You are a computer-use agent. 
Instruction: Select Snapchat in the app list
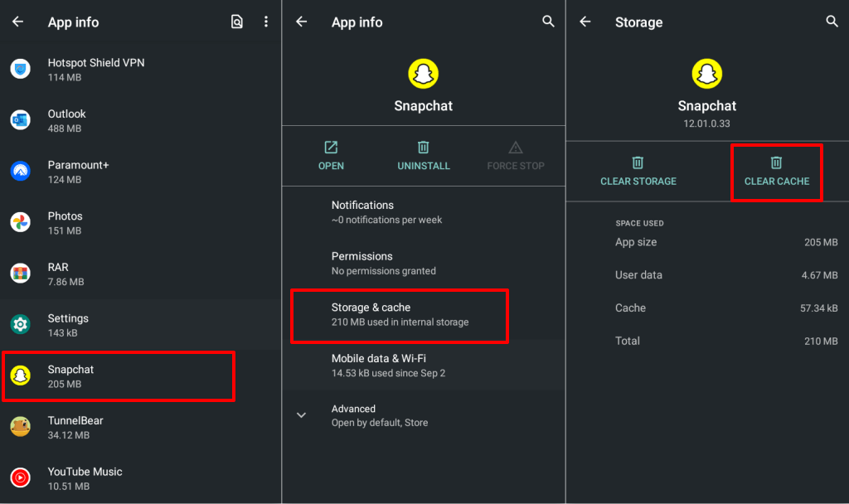(x=118, y=376)
